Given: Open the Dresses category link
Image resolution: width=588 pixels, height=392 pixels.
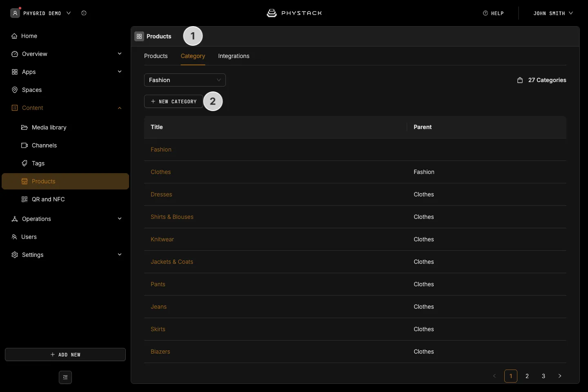Looking at the screenshot, I should (x=161, y=194).
